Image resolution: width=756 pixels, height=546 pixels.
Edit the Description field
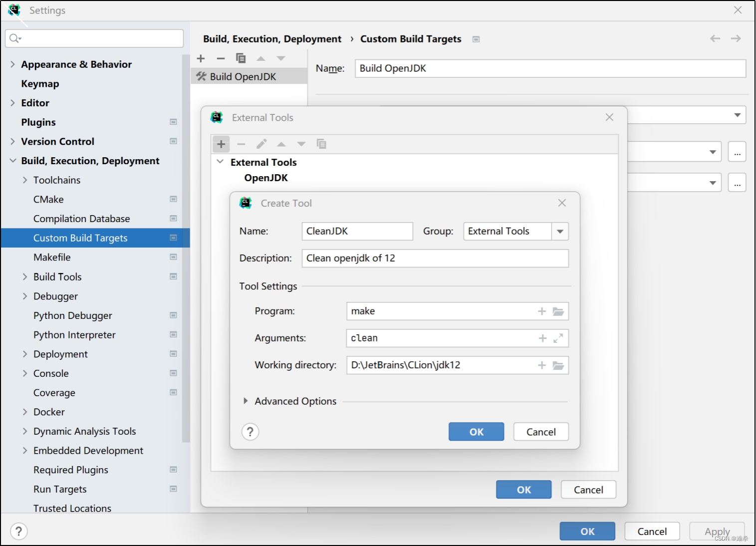click(435, 259)
